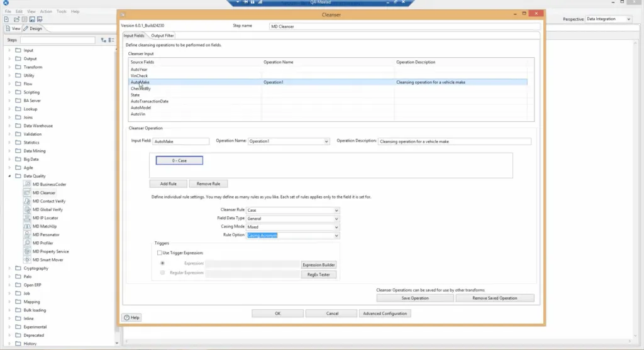
Task: Open the Cleanser Rule dropdown
Action: click(336, 210)
